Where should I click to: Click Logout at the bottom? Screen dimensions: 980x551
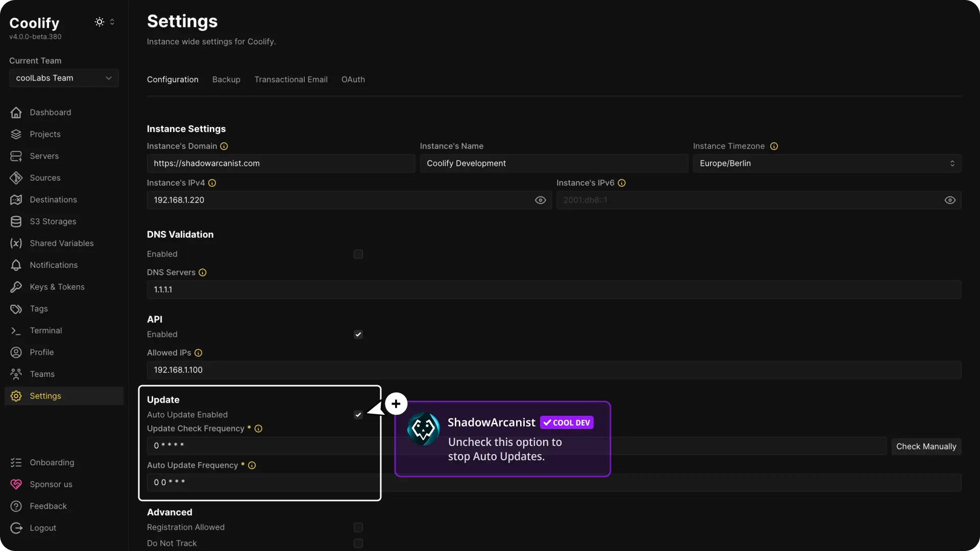43,528
